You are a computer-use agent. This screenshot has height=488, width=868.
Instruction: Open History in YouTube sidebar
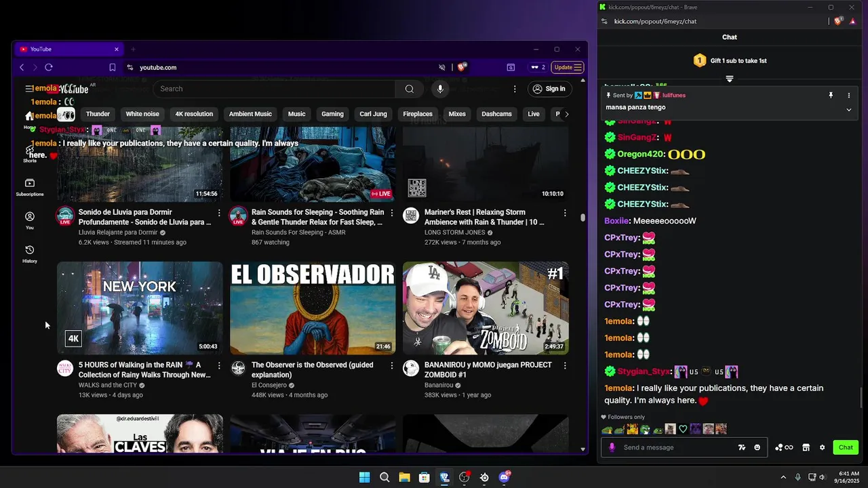[30, 254]
